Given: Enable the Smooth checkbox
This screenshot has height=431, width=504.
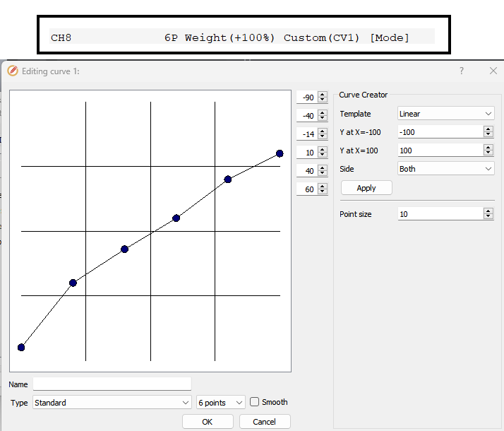Looking at the screenshot, I should click(x=255, y=402).
